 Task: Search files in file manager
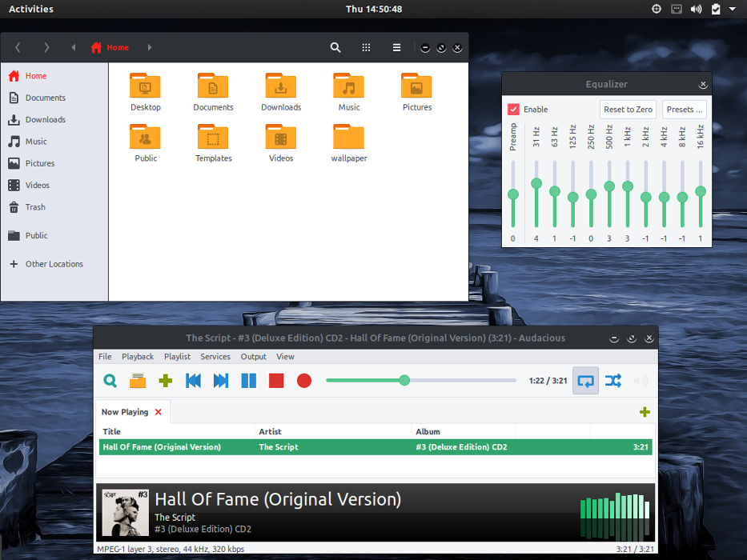coord(335,47)
